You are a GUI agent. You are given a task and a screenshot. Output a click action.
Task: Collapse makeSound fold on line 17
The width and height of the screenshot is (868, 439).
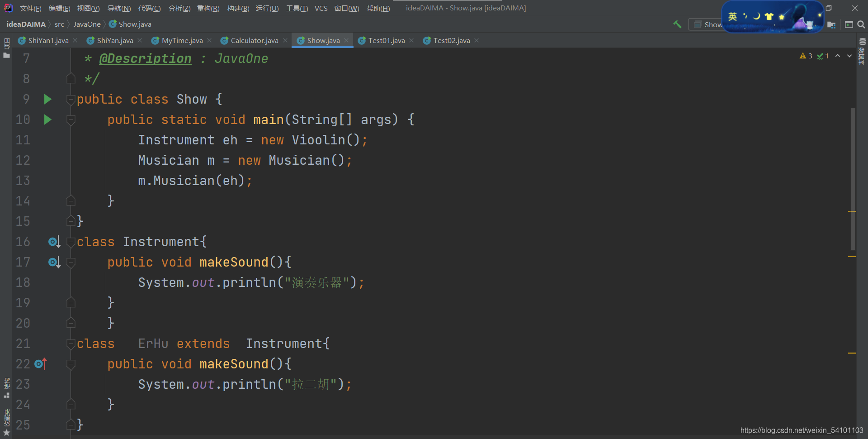coord(71,262)
